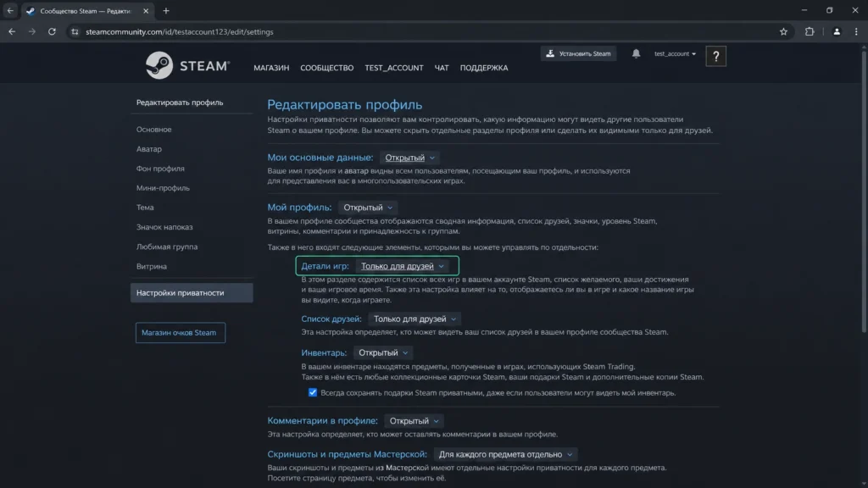
Task: Open browser extensions puzzle icon
Action: click(810, 31)
